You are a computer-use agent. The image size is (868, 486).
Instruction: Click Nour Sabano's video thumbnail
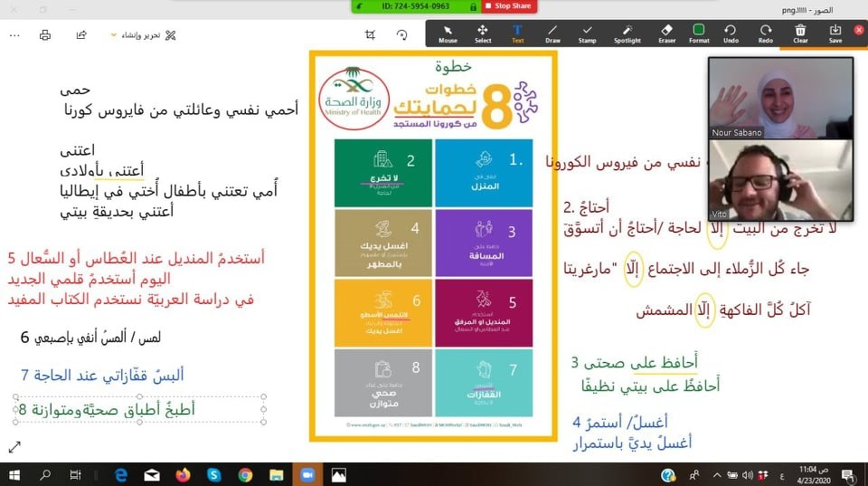pyautogui.click(x=780, y=98)
